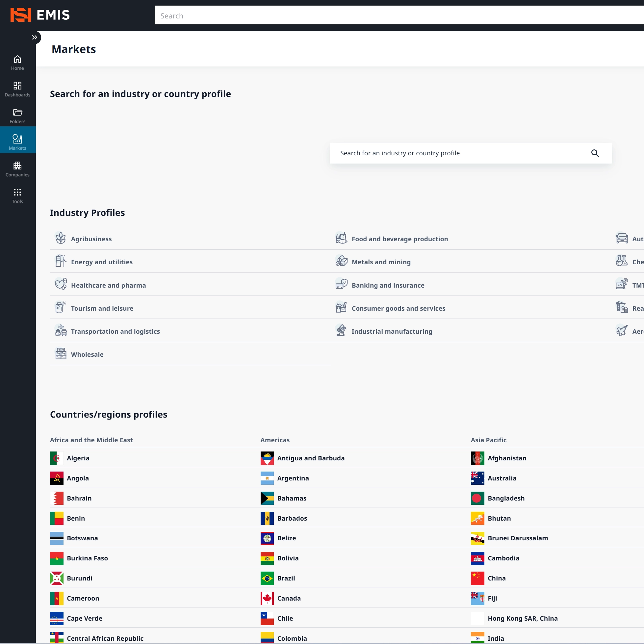Open the Tools grid menu
The width and height of the screenshot is (644, 644).
pos(17,196)
